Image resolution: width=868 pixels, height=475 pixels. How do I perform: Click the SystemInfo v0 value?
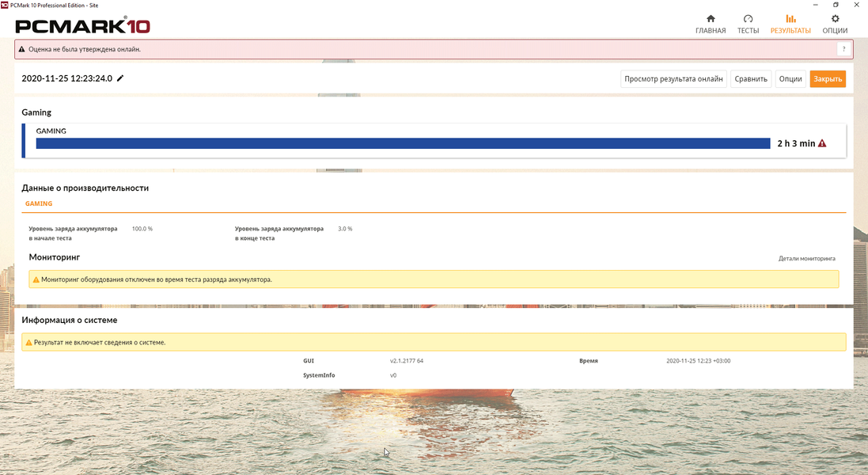coord(393,375)
